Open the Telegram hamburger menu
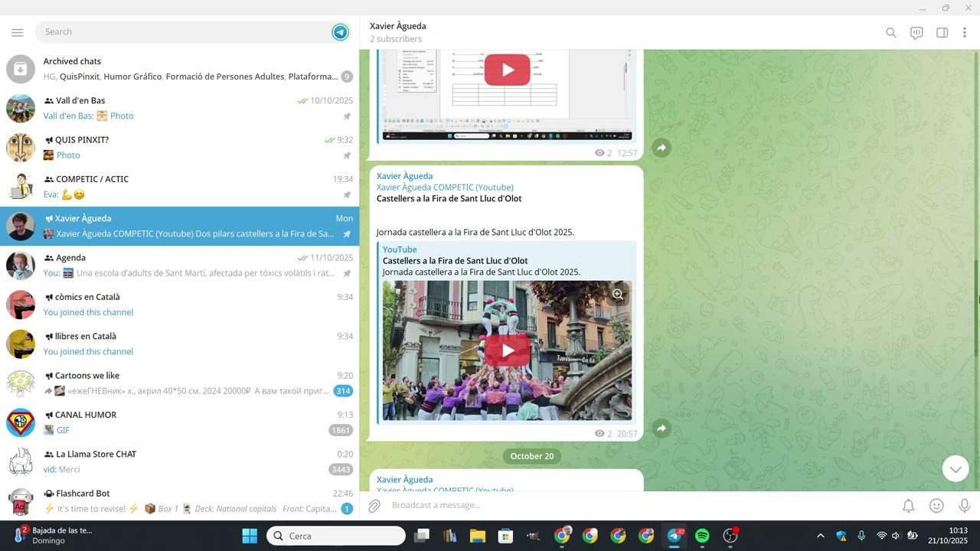The width and height of the screenshot is (980, 551). [x=18, y=32]
